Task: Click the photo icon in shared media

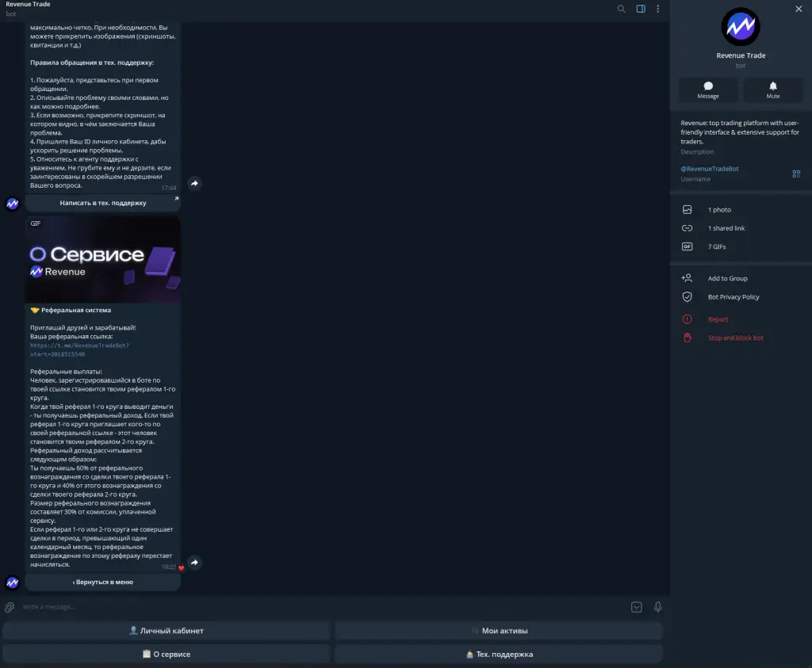Action: pos(688,209)
